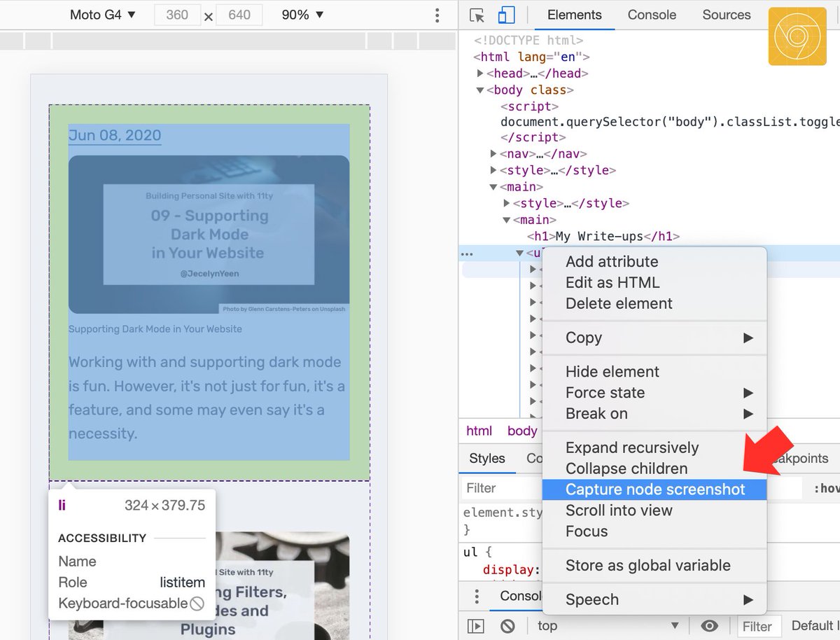The height and width of the screenshot is (640, 840).
Task: Click the ellipsis next to selected ul node
Action: [468, 253]
